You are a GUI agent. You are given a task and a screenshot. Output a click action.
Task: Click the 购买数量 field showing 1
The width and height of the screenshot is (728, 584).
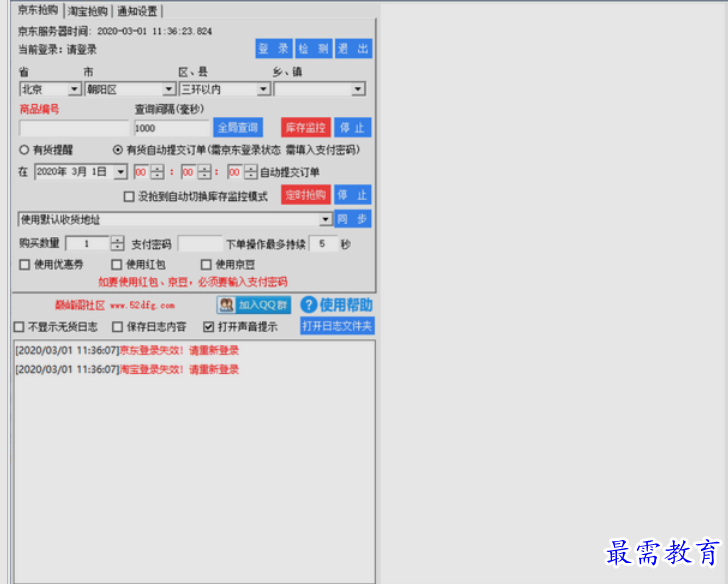point(88,244)
